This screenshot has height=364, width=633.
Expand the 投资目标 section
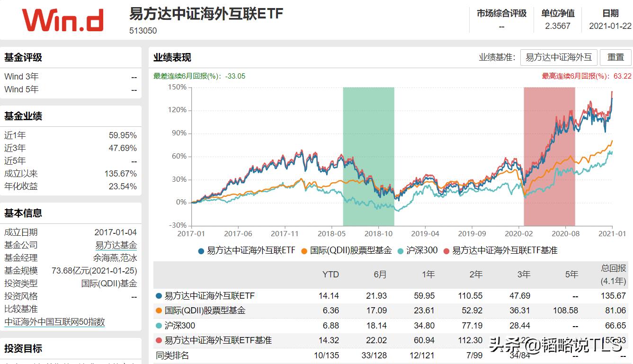coord(22,349)
